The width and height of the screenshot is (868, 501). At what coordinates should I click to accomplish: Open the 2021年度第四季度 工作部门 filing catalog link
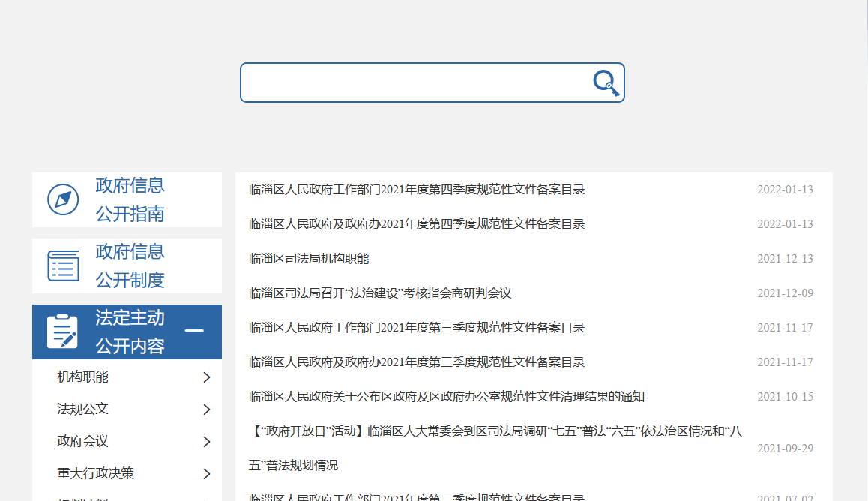416,190
